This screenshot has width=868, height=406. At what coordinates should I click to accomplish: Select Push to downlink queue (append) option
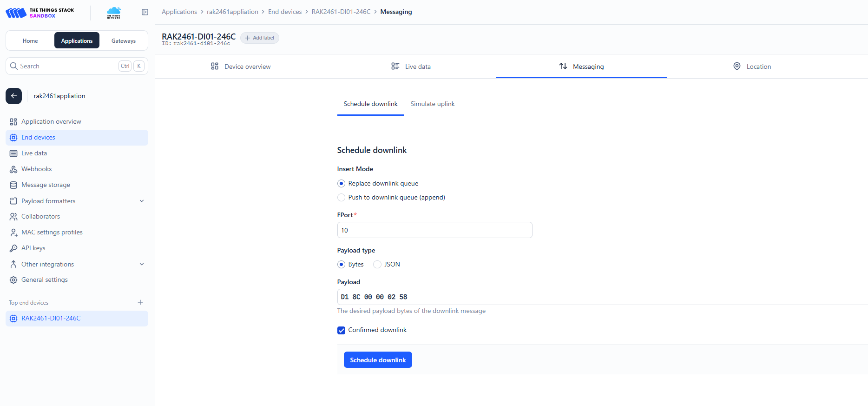point(342,198)
